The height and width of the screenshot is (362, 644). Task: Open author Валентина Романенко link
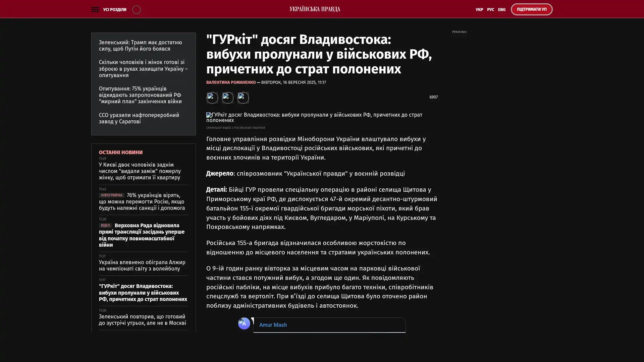click(x=231, y=82)
